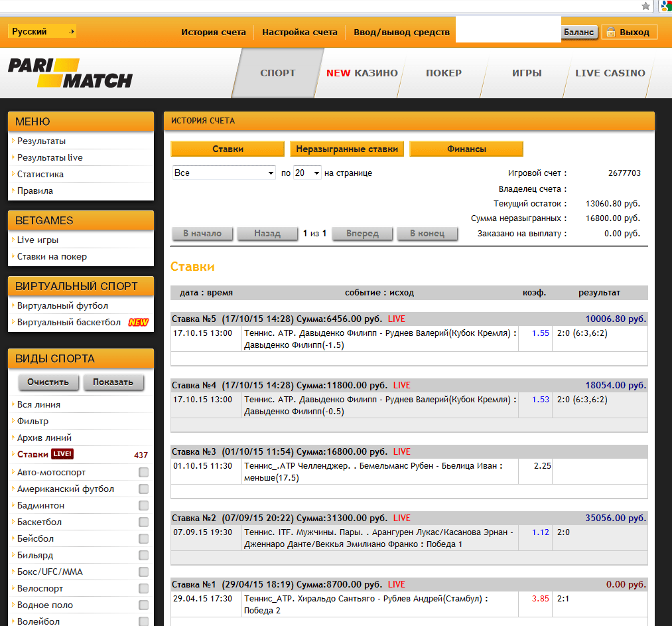Screen dimensions: 672x626
Task: Click the Google extension icon in browser corner
Action: [x=665, y=6]
